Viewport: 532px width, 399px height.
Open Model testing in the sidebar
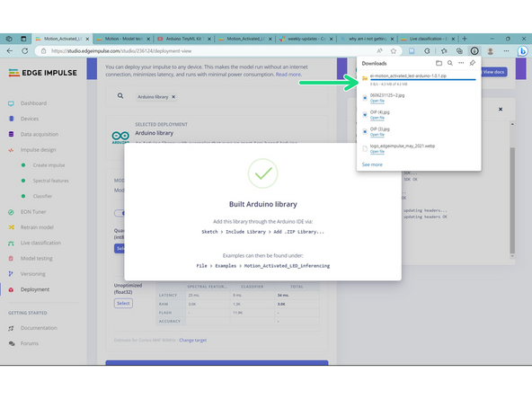(36, 259)
